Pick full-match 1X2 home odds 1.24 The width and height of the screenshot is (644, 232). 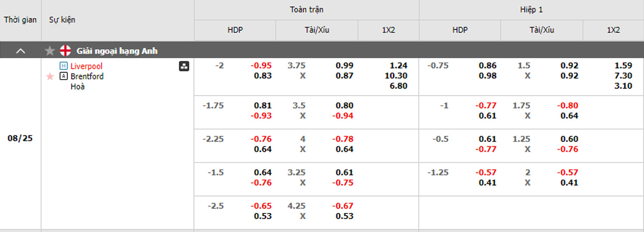pyautogui.click(x=398, y=66)
